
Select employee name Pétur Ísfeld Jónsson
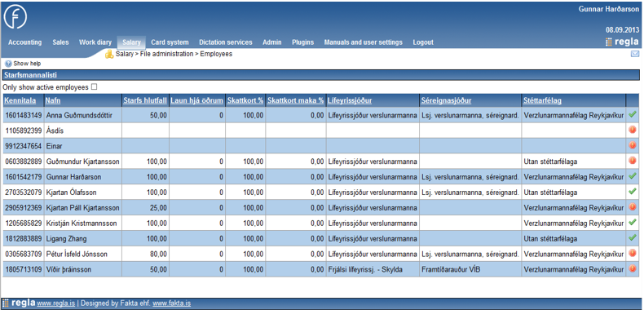click(x=77, y=254)
